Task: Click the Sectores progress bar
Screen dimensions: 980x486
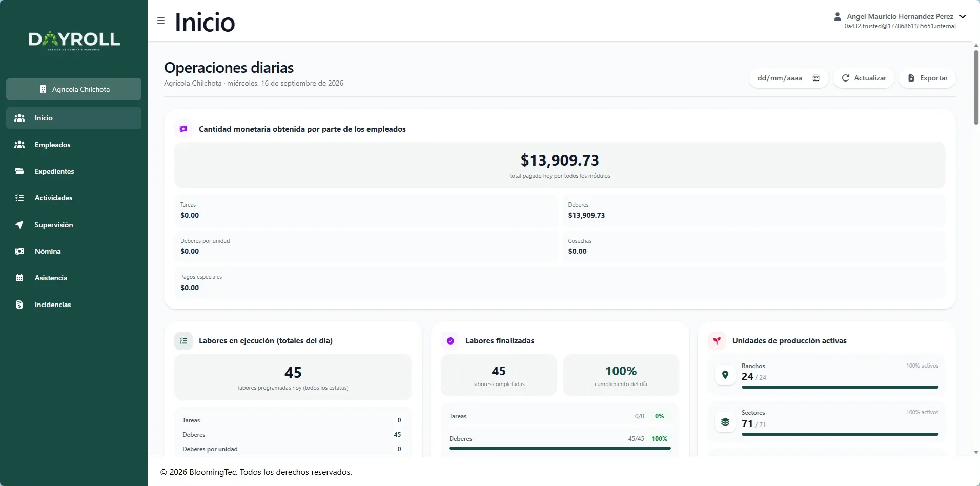Action: click(840, 434)
